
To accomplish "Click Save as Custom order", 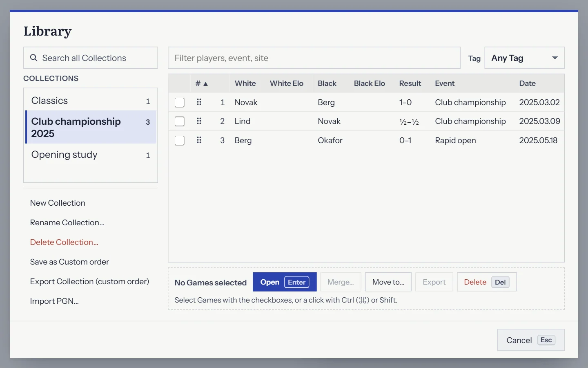I will [69, 262].
